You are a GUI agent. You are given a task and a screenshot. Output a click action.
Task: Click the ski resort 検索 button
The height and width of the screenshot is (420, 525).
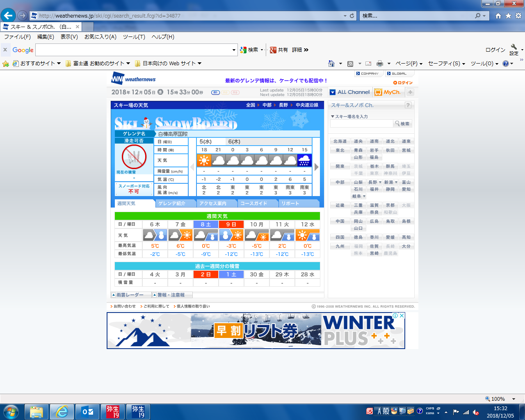click(402, 123)
